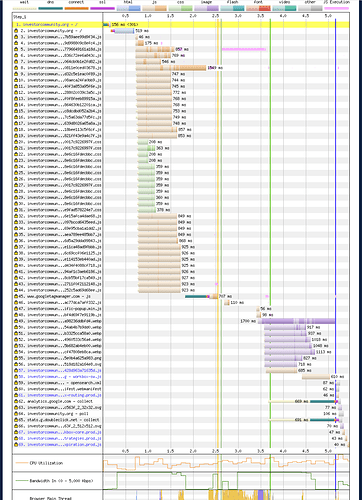Click the 1549 ms timing label

tap(215, 68)
